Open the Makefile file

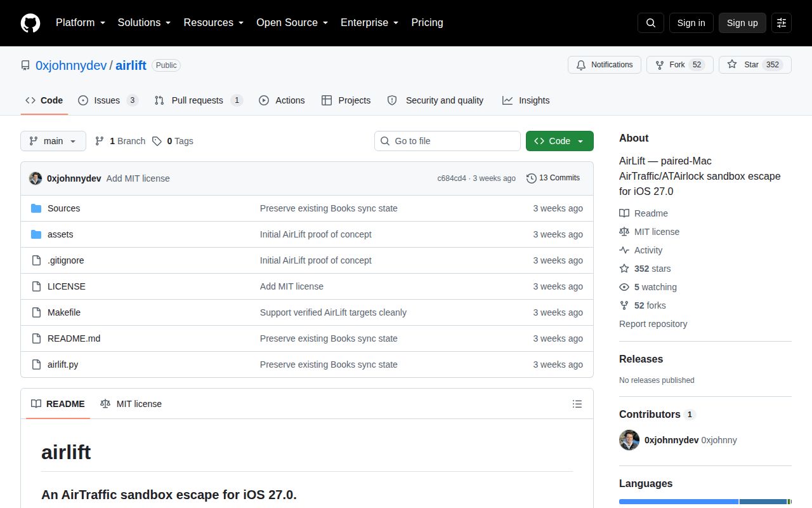pos(64,312)
